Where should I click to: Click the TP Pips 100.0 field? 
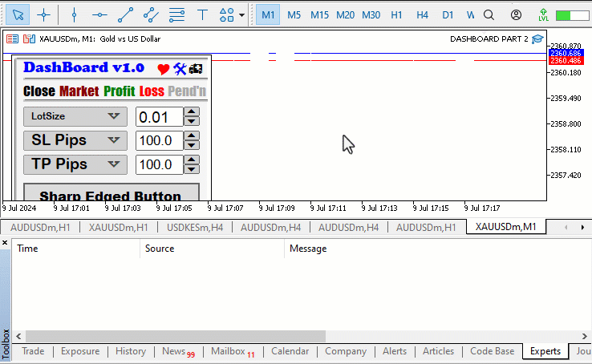160,165
